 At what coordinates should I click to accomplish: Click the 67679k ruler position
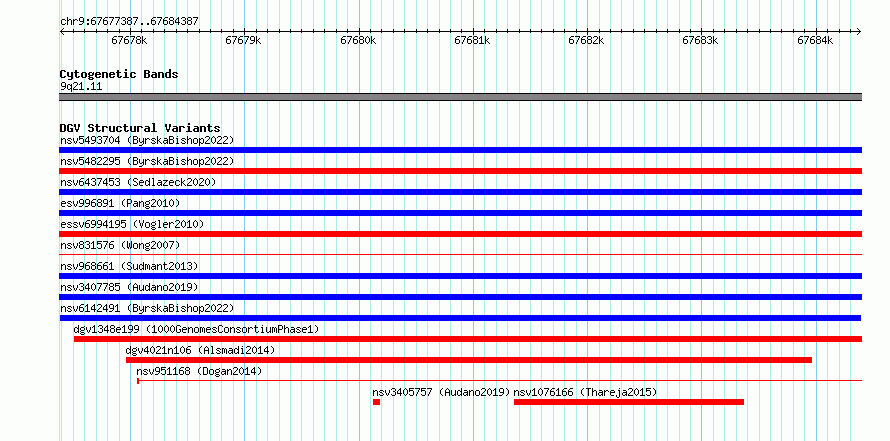(244, 40)
